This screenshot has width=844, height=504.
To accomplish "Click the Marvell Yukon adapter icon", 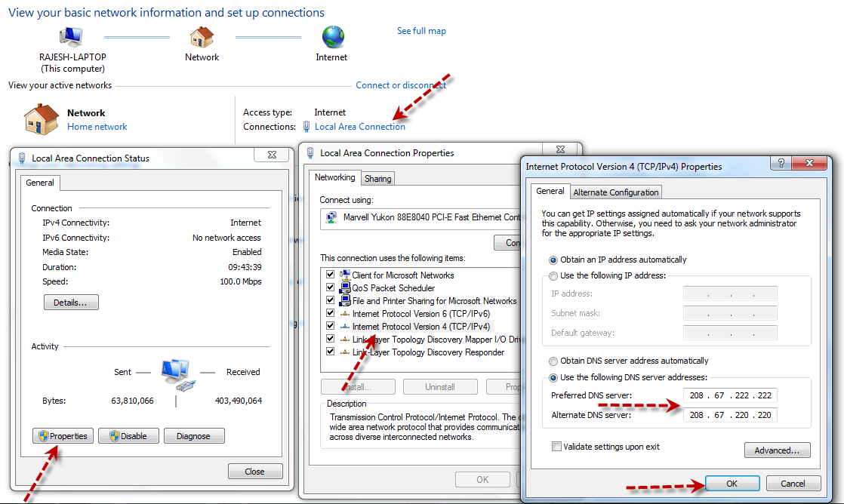I will (331, 217).
